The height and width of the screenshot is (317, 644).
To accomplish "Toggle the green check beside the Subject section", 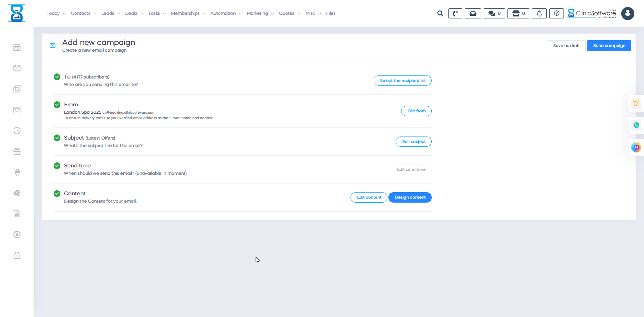I will coord(57,138).
